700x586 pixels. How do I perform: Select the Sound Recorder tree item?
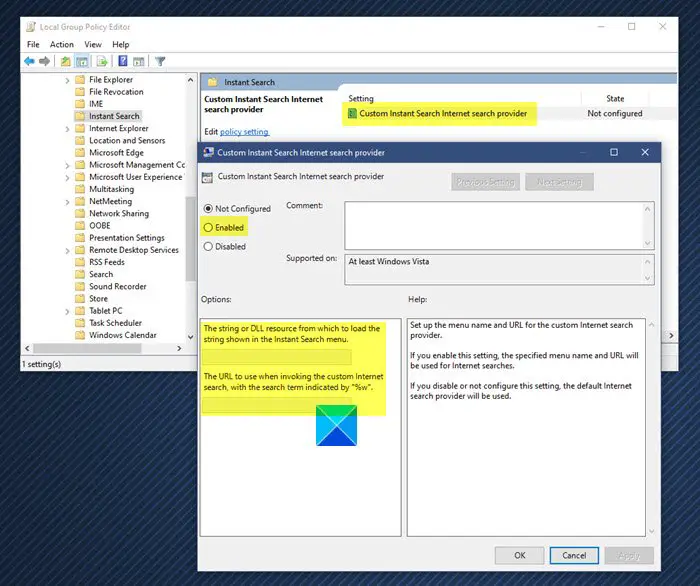[117, 287]
